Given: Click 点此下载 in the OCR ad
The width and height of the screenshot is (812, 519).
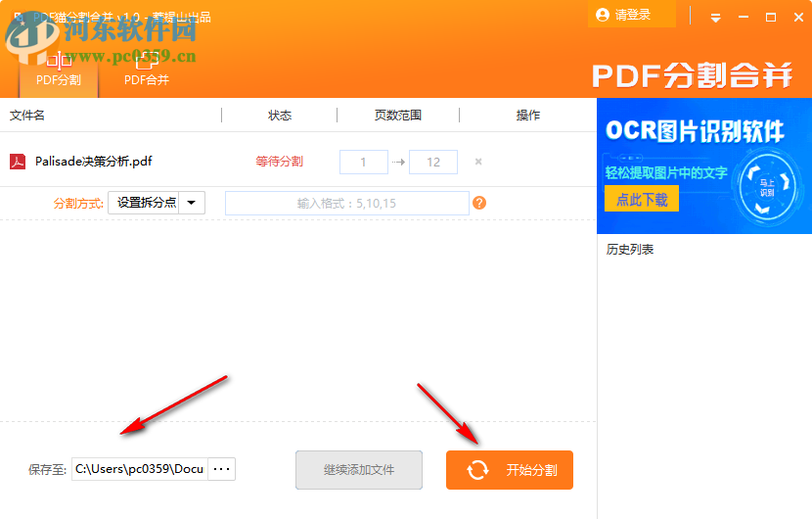Looking at the screenshot, I should click(642, 199).
